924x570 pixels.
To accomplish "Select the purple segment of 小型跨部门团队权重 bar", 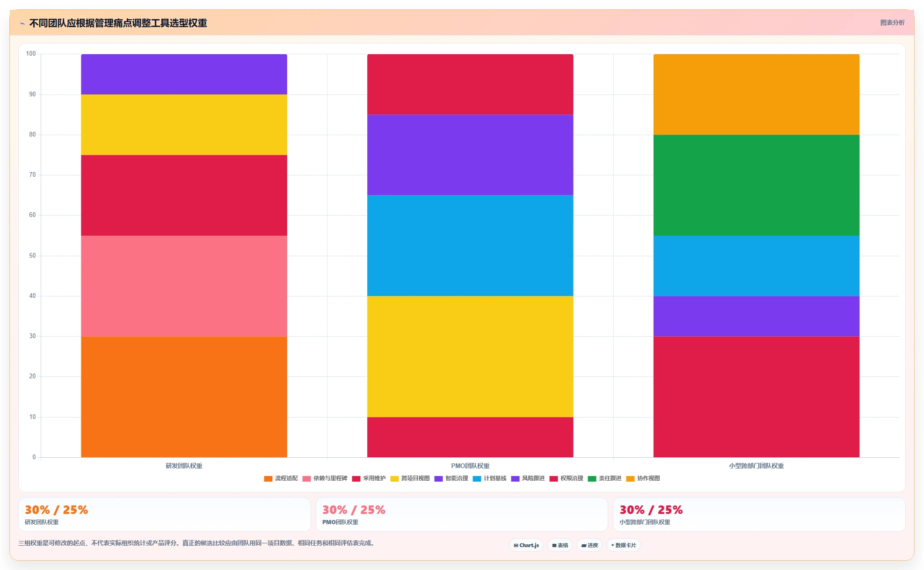I will click(x=757, y=317).
